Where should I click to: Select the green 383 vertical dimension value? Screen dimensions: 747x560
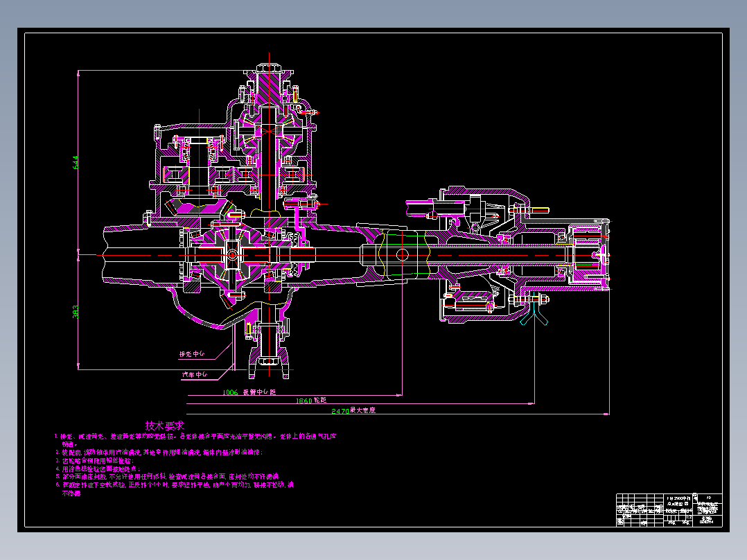(76, 312)
